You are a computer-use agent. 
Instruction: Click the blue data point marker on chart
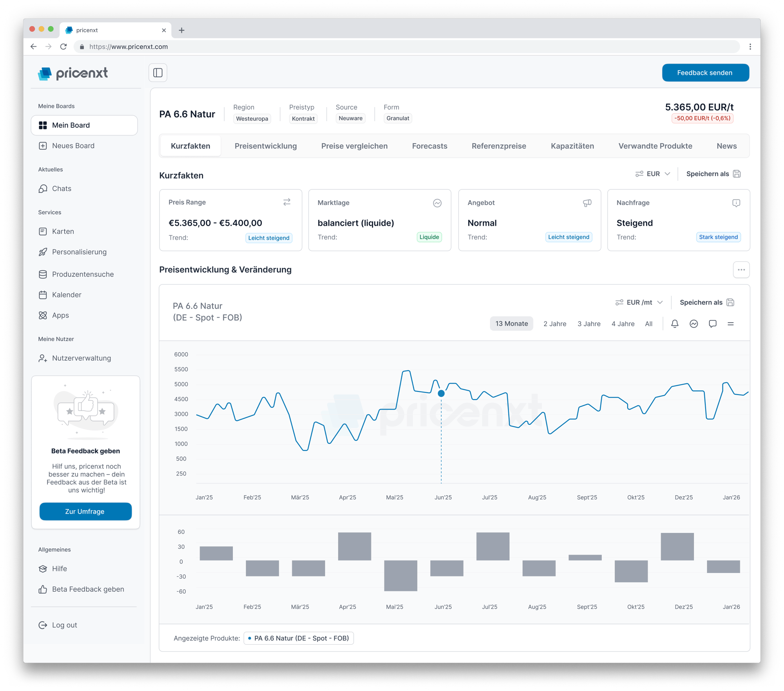(441, 393)
